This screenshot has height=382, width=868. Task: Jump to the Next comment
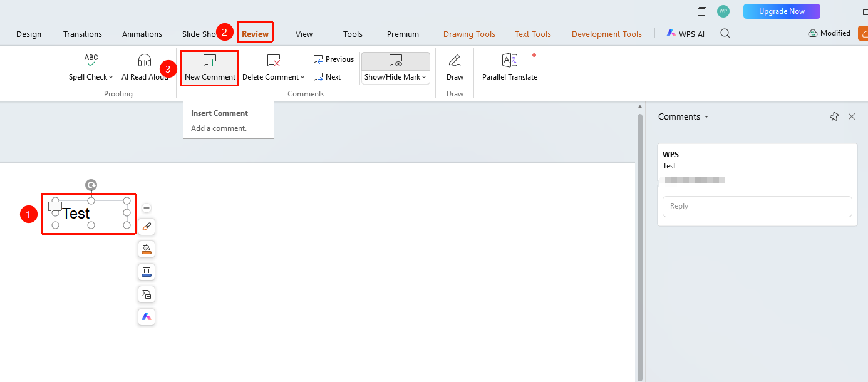(x=327, y=77)
